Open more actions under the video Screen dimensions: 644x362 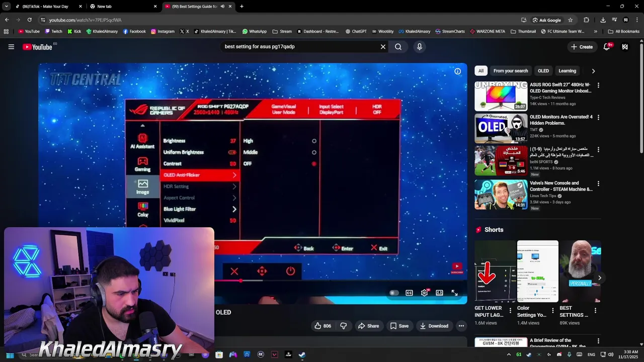click(461, 326)
